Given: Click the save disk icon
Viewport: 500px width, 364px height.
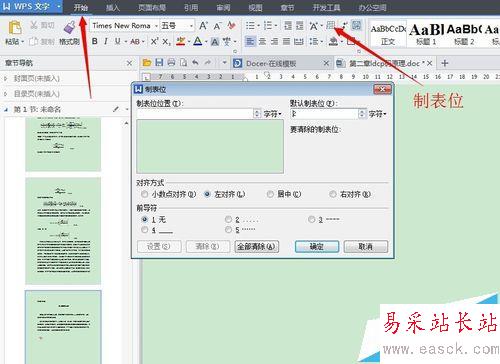Looking at the screenshot, I should coord(159,62).
